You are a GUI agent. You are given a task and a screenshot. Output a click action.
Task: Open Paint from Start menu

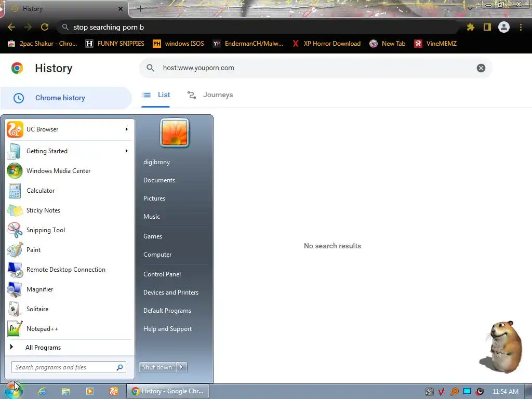click(69, 250)
